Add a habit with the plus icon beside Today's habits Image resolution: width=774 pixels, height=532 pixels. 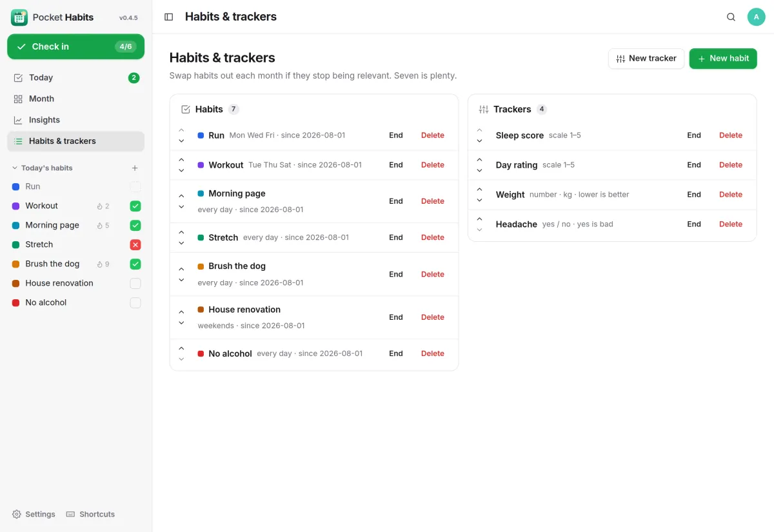click(x=135, y=168)
